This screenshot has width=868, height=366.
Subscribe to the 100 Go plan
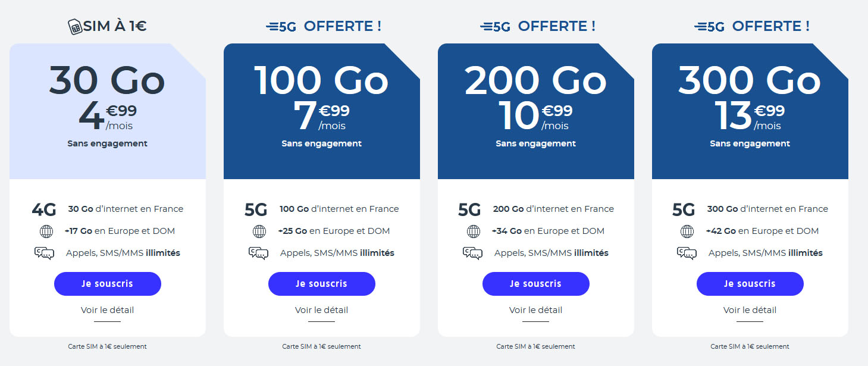[x=322, y=284]
